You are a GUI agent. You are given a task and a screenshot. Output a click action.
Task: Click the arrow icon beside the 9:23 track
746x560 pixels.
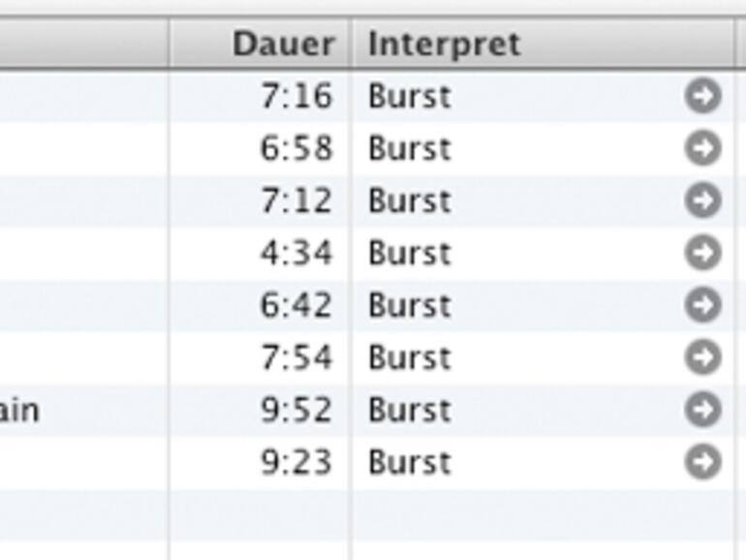(x=702, y=462)
